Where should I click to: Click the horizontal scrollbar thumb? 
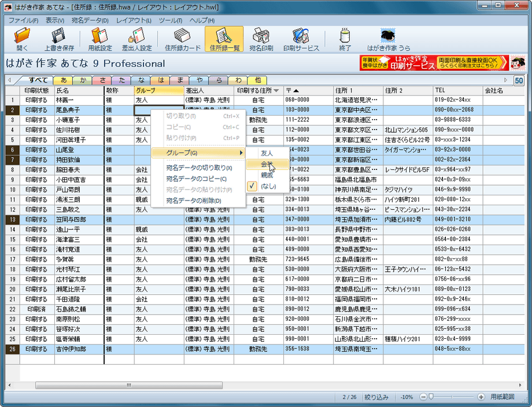[x=129, y=385]
